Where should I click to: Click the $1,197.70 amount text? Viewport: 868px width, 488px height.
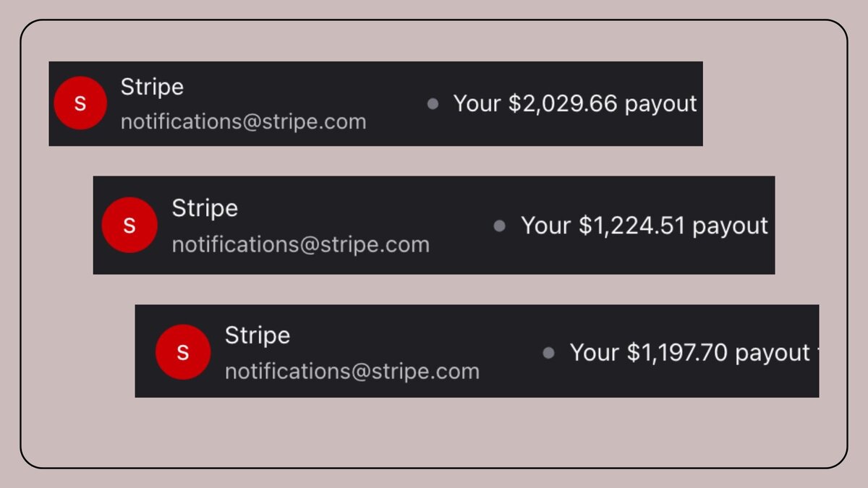point(680,353)
